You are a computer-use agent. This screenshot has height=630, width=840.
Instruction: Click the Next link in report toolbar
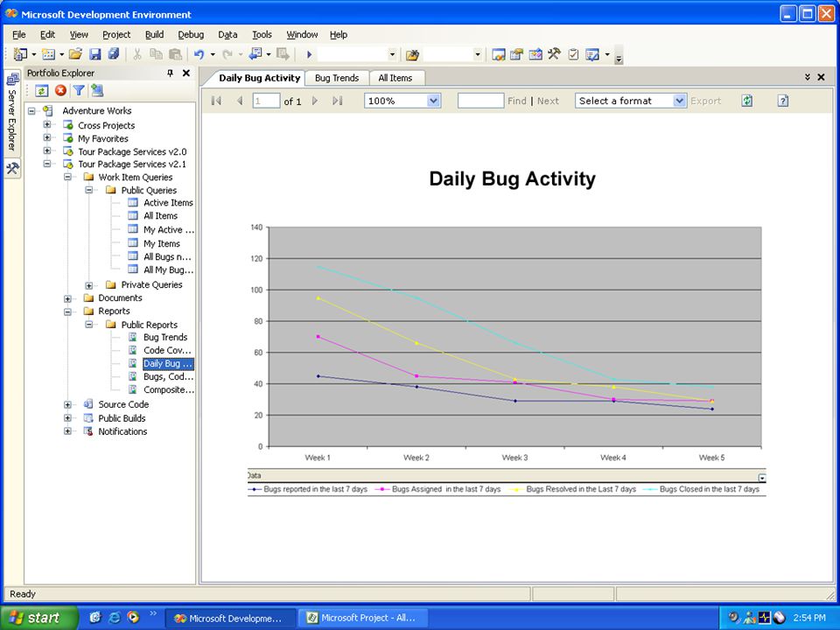(548, 101)
